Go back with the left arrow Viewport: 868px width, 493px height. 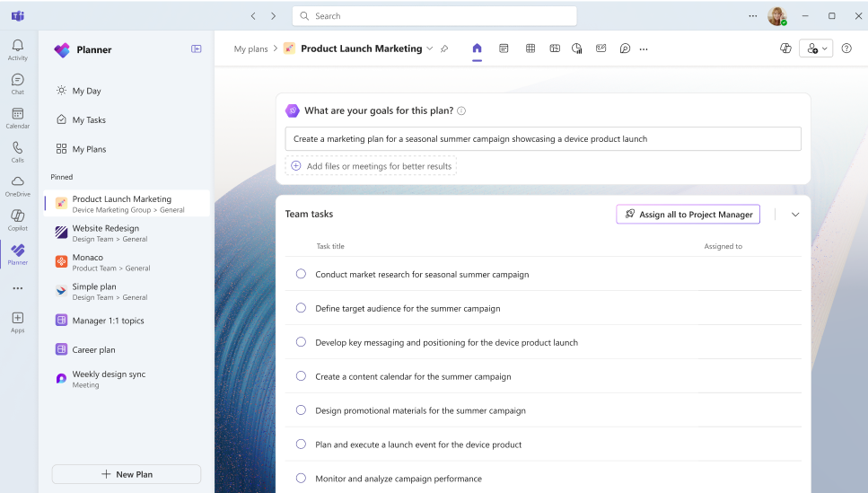[253, 16]
